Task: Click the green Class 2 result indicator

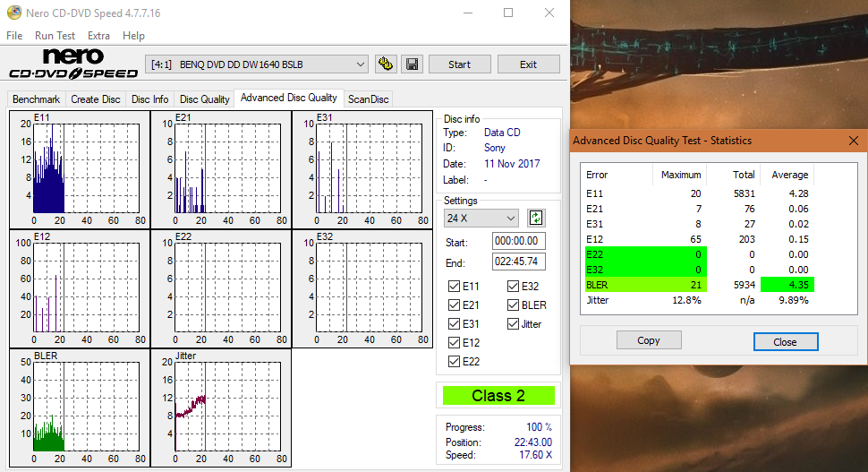Action: 498,396
